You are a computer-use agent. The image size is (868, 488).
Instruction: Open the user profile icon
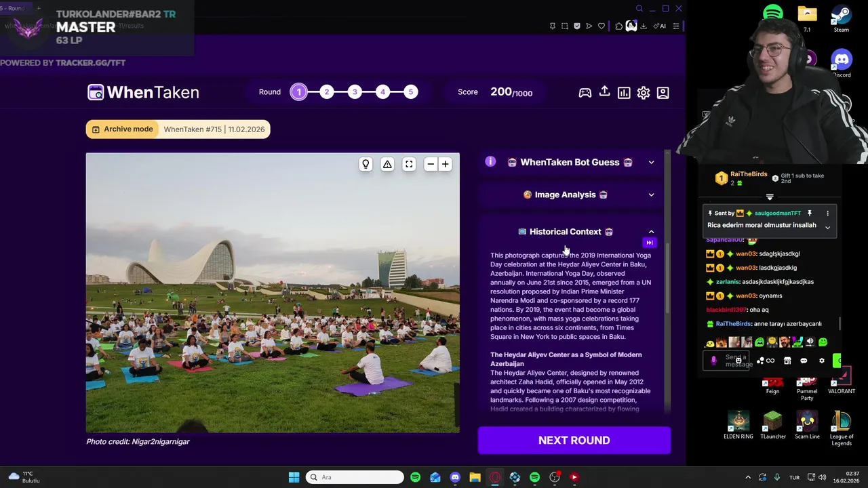[663, 93]
